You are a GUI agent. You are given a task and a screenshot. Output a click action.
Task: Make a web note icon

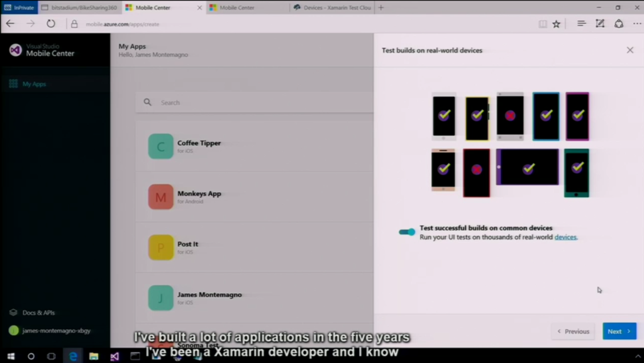[600, 24]
